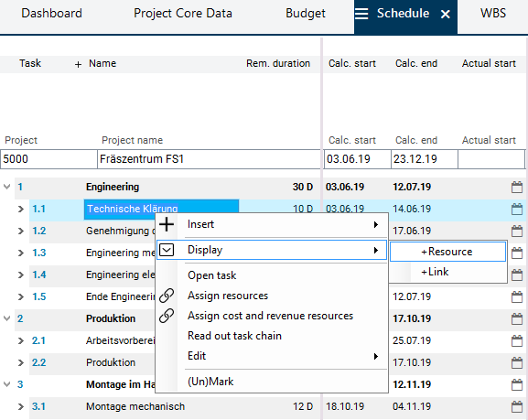The image size is (528, 420).
Task: Click calendar icon for task 1.1
Action: coord(517,209)
